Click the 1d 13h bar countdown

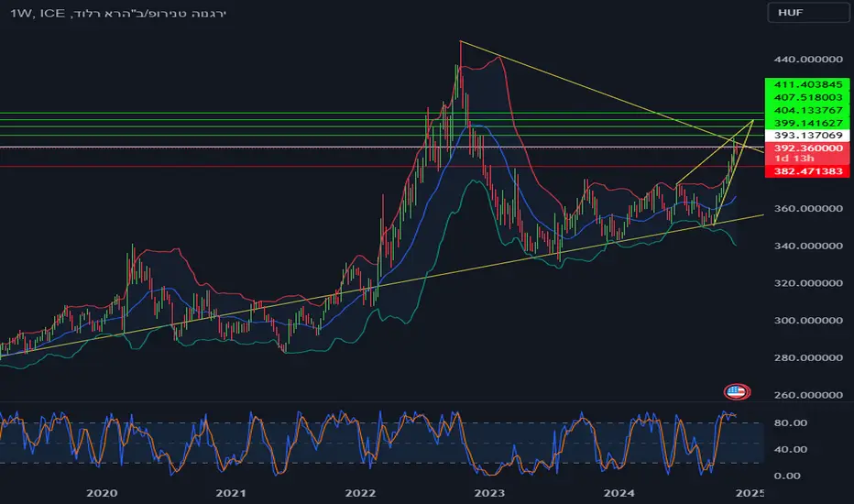click(794, 158)
